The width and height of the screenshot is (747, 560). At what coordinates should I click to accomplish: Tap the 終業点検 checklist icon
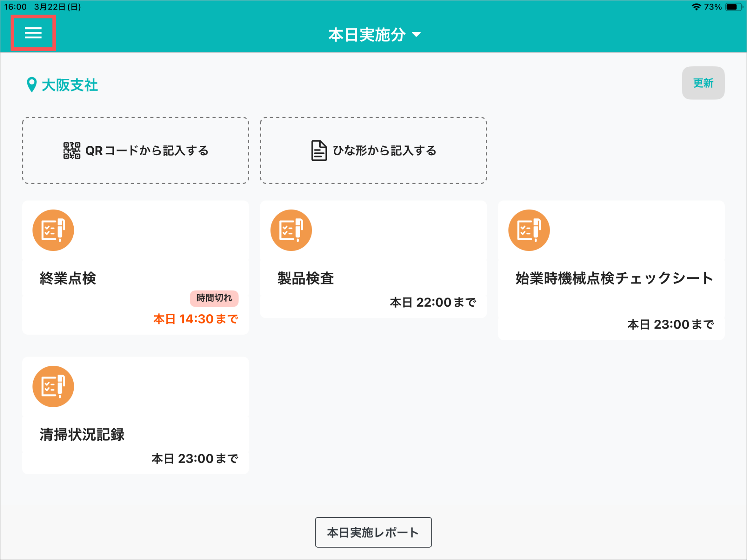(x=53, y=230)
